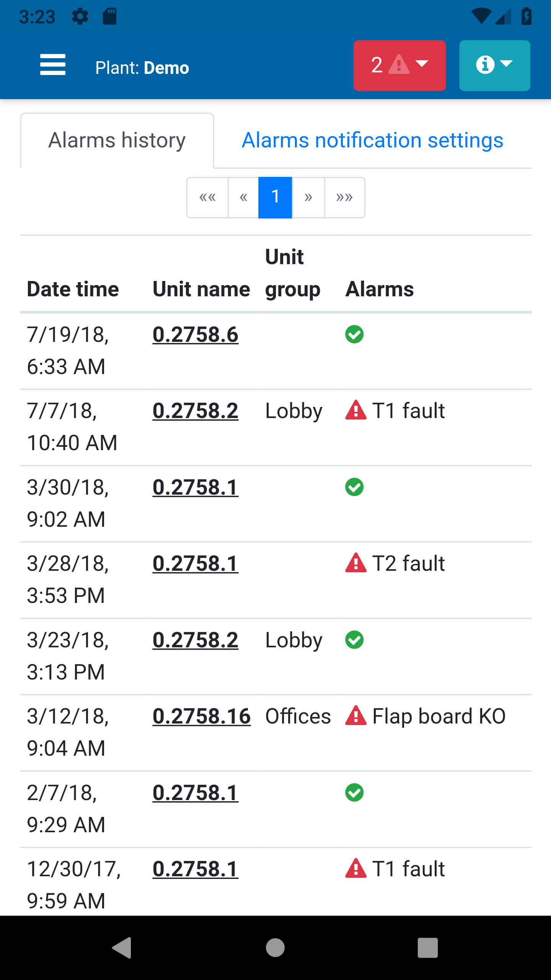Click T2 fault warning triangle icon
Viewport: 551px width, 980px height.
[x=356, y=563]
